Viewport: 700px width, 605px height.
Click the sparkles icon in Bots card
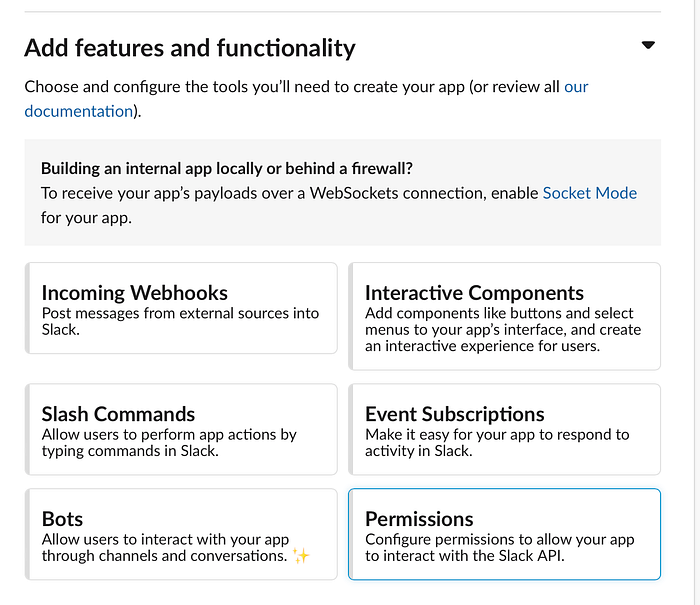click(x=301, y=556)
